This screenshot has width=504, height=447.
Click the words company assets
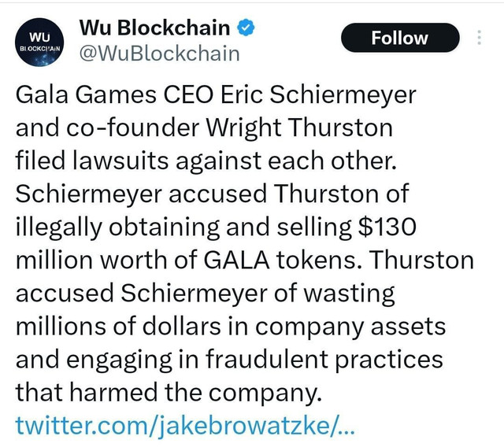coord(350,327)
